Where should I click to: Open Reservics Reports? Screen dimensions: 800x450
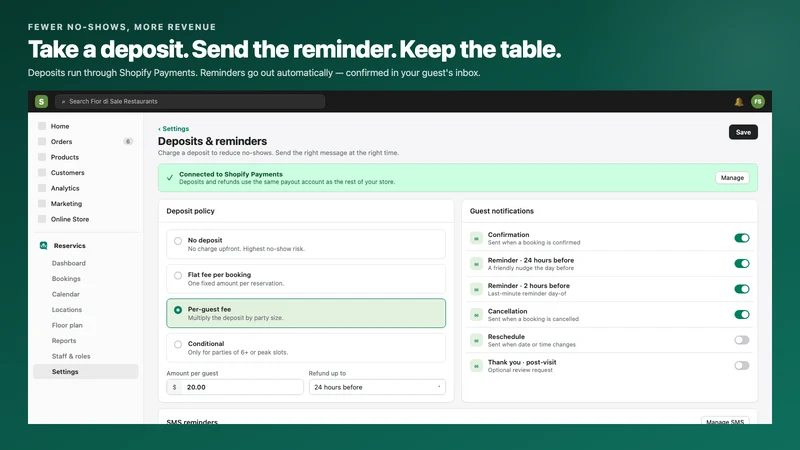[x=64, y=341]
